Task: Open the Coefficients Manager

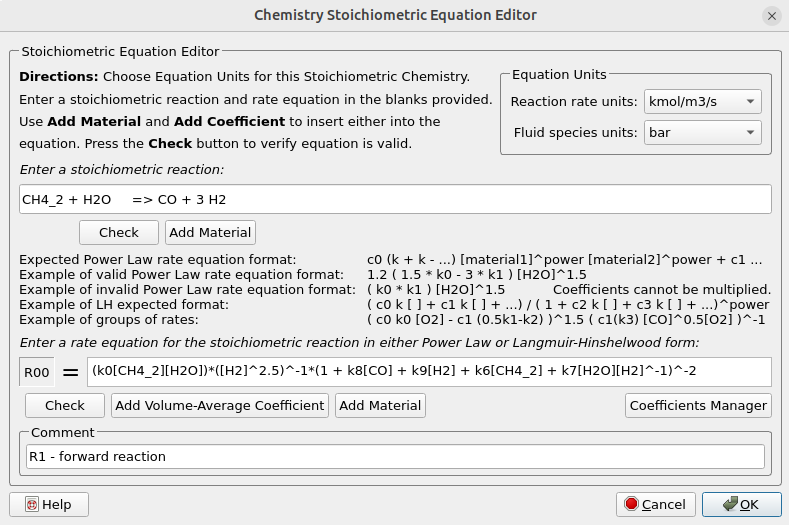Action: (699, 405)
